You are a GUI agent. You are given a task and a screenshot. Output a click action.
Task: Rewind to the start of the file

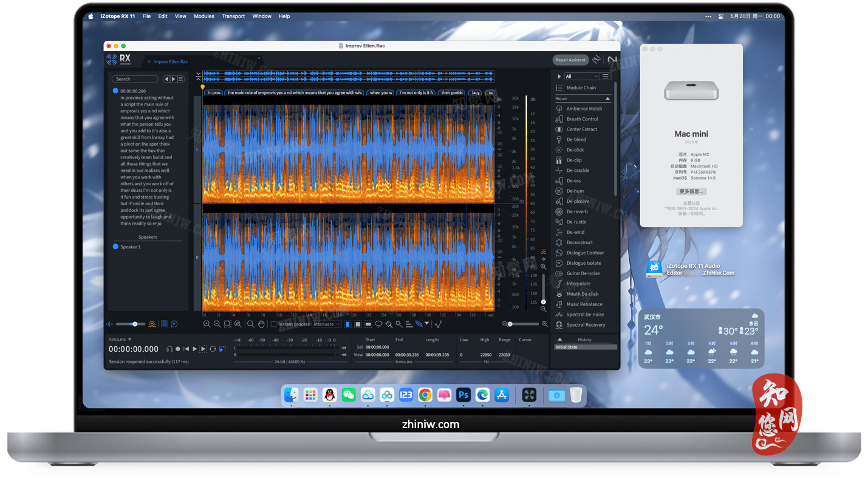[x=186, y=349]
